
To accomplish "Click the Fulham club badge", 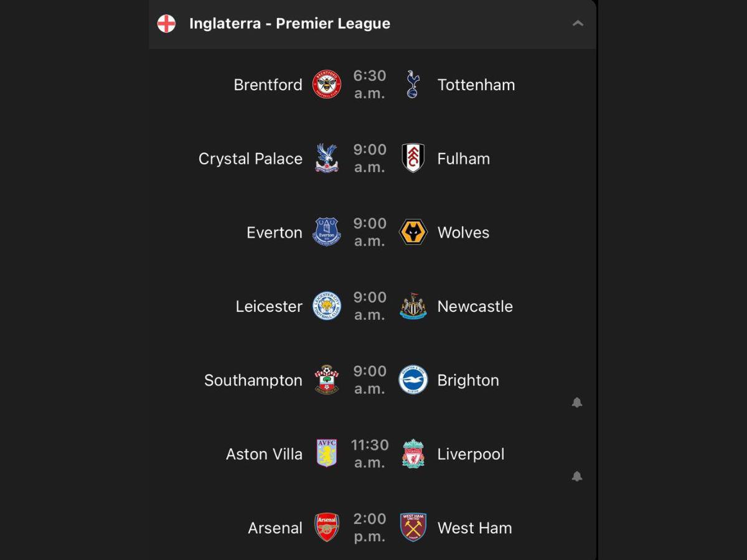I will tap(413, 159).
